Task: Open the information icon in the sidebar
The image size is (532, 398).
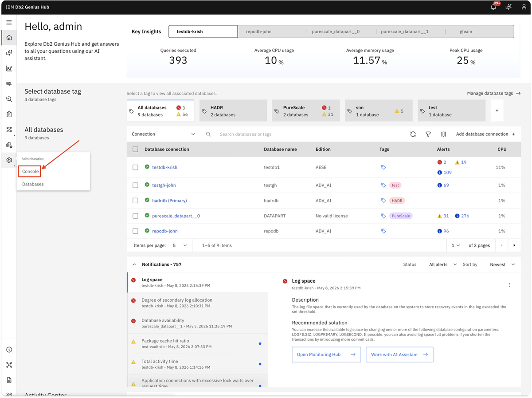Action: click(9, 350)
